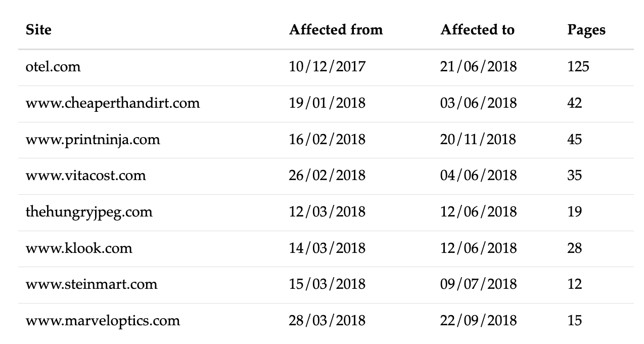644x344 pixels.
Task: Click the www.klook.com site cell
Action: (79, 248)
